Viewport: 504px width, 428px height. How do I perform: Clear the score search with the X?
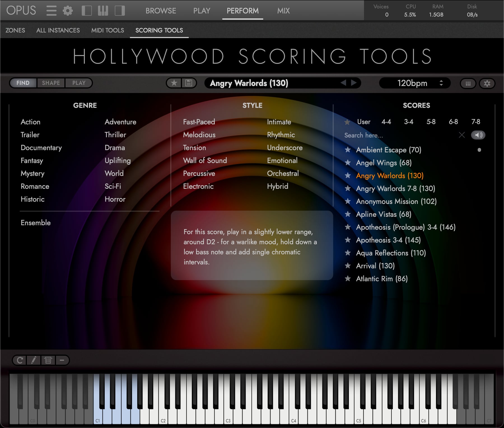[x=462, y=135]
